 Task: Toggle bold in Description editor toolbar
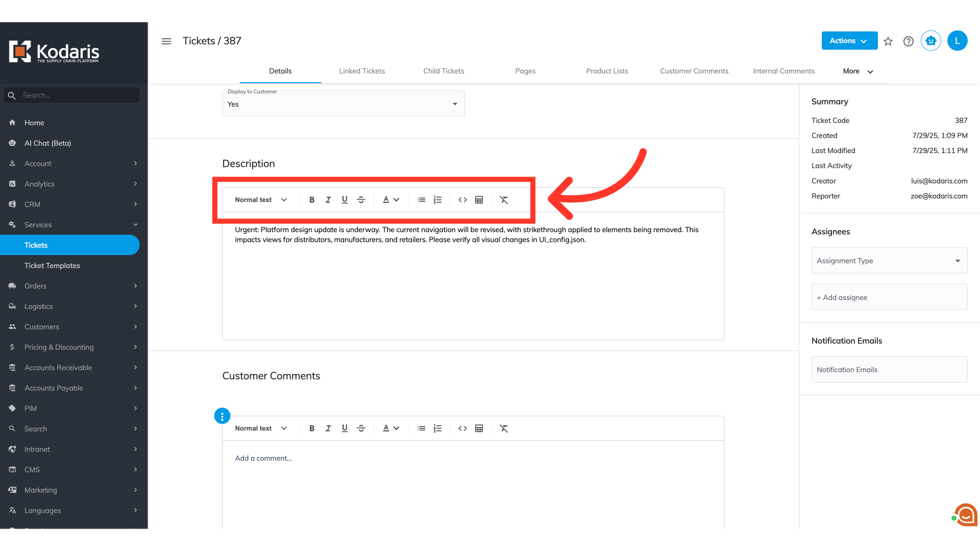point(312,200)
